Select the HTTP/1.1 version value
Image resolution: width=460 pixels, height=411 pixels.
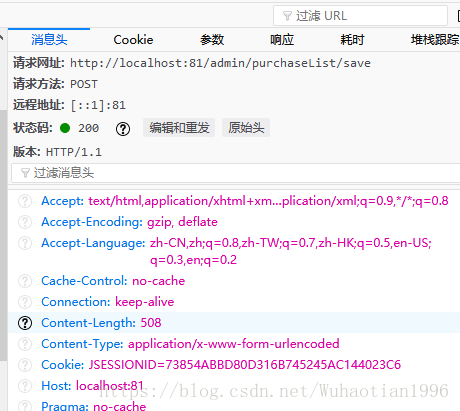tap(74, 152)
